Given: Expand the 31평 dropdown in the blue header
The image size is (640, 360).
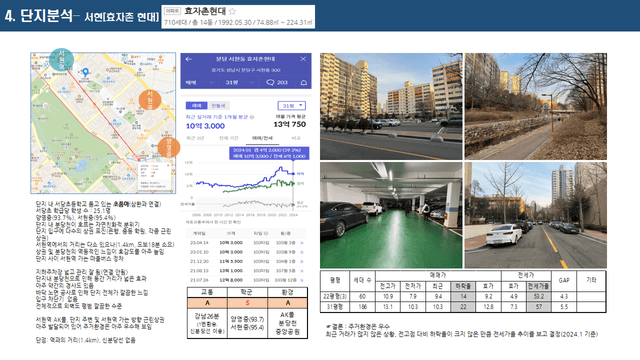Looking at the screenshot, I should 240,82.
